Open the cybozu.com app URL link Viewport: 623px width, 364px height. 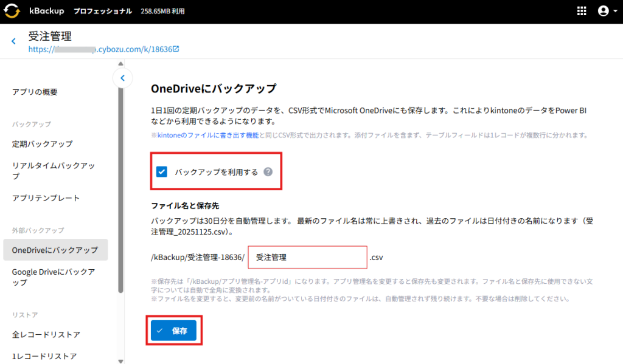coord(103,49)
